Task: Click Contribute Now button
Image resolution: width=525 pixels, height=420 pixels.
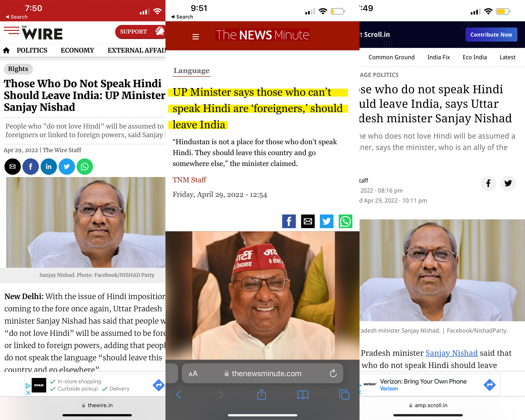Action: click(491, 35)
